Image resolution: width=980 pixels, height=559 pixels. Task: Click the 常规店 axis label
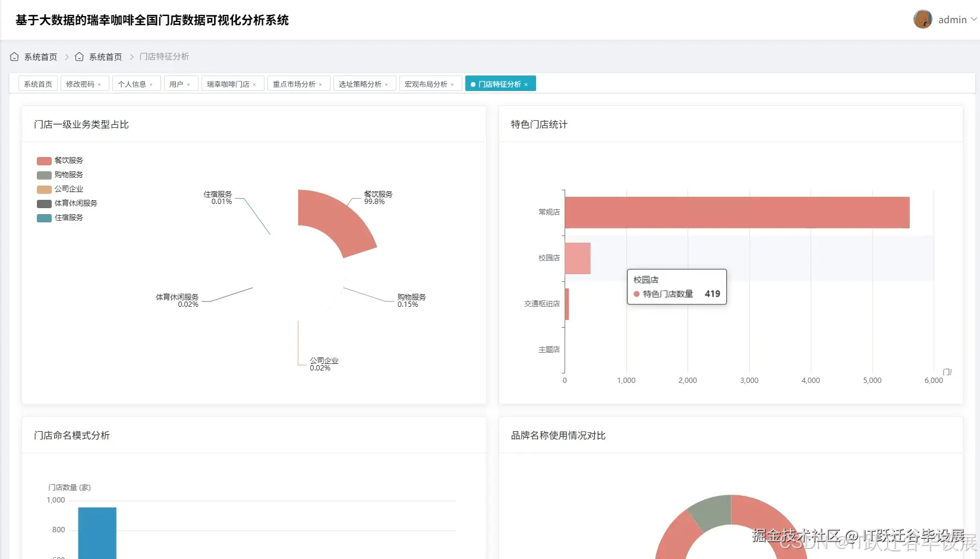549,212
